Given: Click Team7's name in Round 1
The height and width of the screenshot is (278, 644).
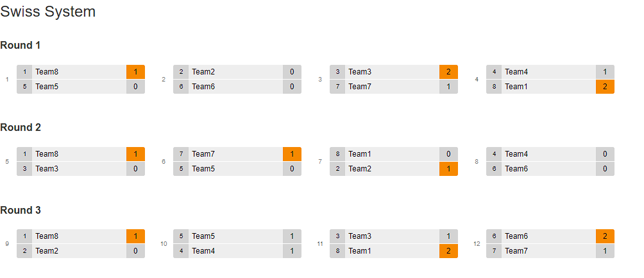Looking at the screenshot, I should [360, 87].
